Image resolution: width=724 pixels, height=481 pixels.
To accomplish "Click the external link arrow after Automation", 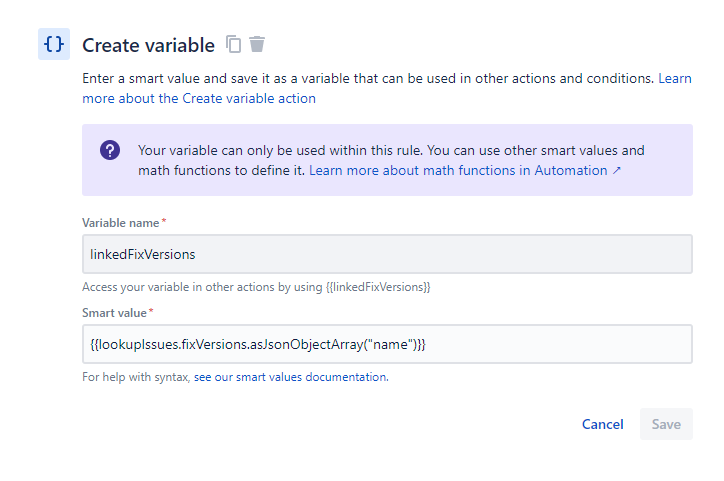I will click(x=617, y=171).
